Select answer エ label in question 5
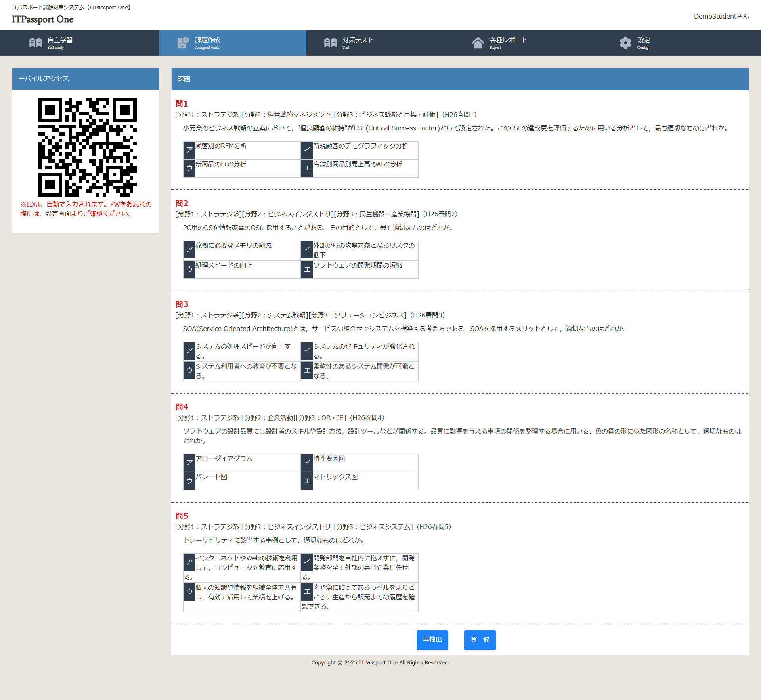761x700 pixels. 307,591
